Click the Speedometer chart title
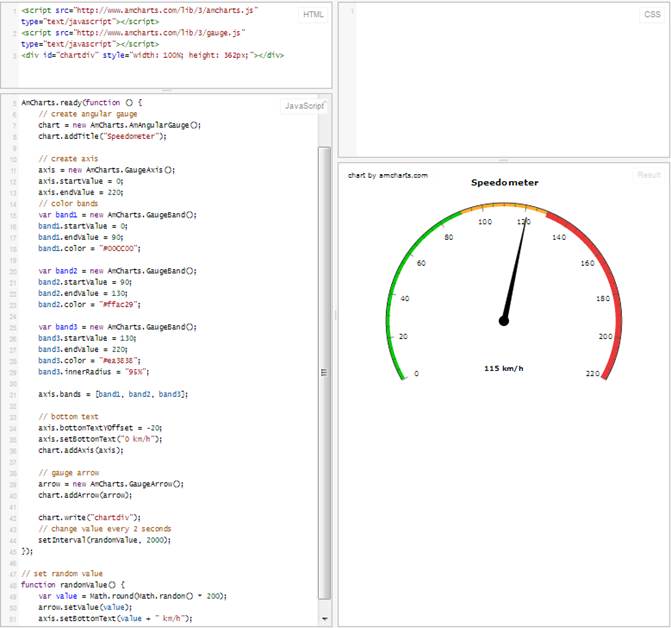This screenshot has height=628, width=671. point(504,183)
